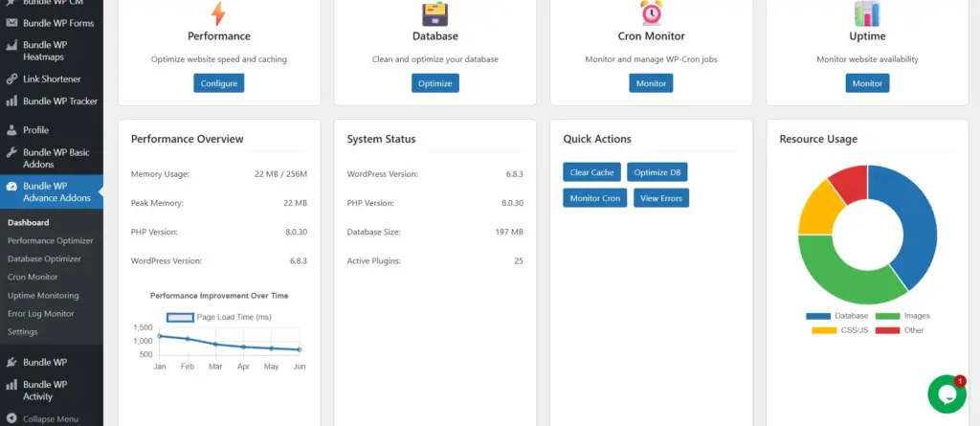980x426 pixels.
Task: Click the Collapse Menu arrow icon
Action: coord(11,418)
